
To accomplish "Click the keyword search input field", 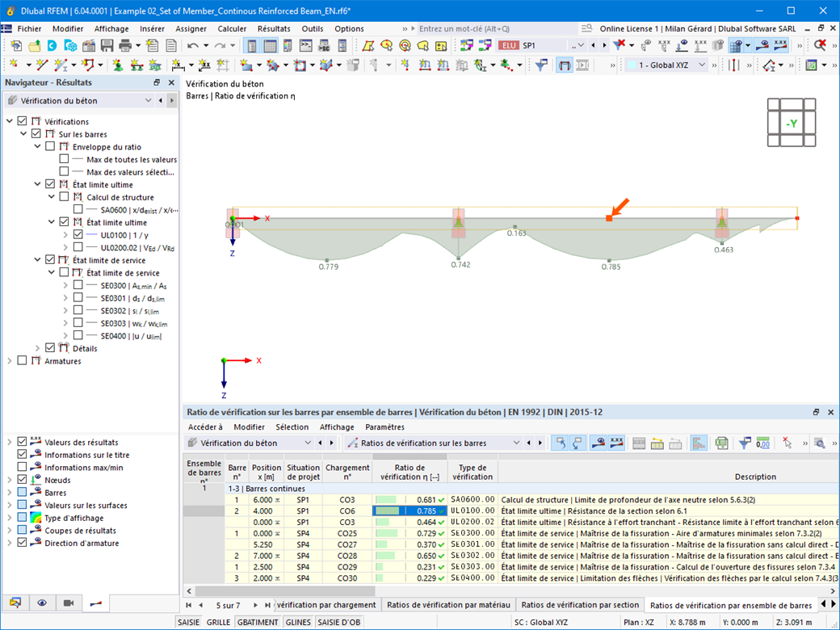I will pyautogui.click(x=485, y=28).
